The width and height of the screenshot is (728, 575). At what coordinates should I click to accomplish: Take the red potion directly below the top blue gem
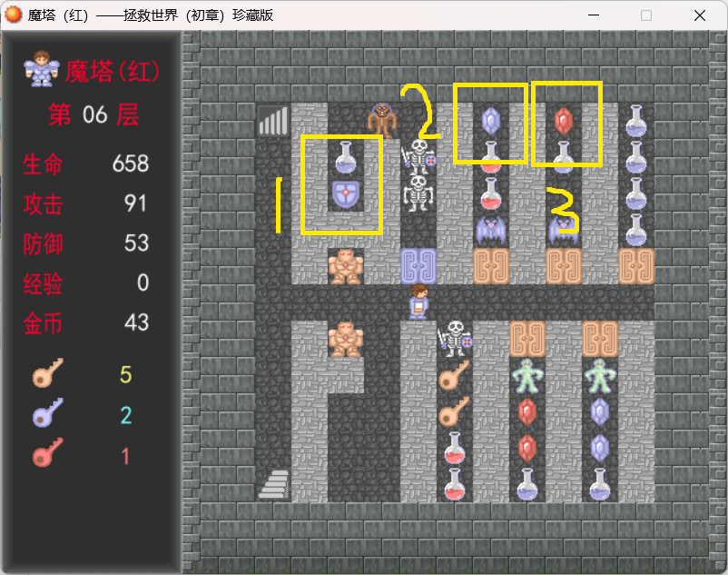coord(491,157)
